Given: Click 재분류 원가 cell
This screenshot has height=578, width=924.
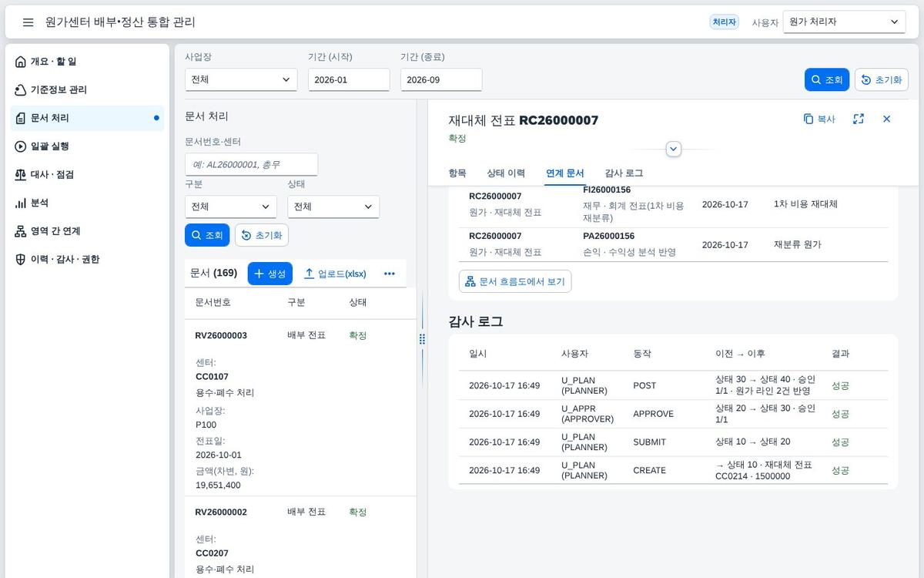Looking at the screenshot, I should tap(797, 244).
